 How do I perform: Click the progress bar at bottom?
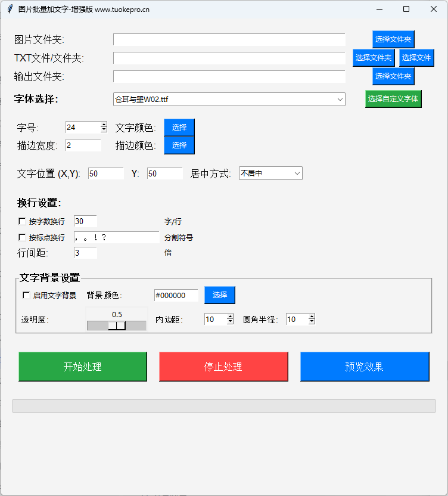(x=224, y=406)
